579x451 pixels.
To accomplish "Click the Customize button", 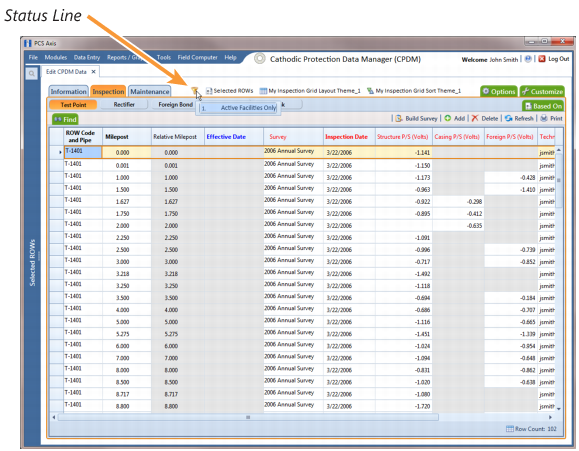I will pyautogui.click(x=542, y=91).
